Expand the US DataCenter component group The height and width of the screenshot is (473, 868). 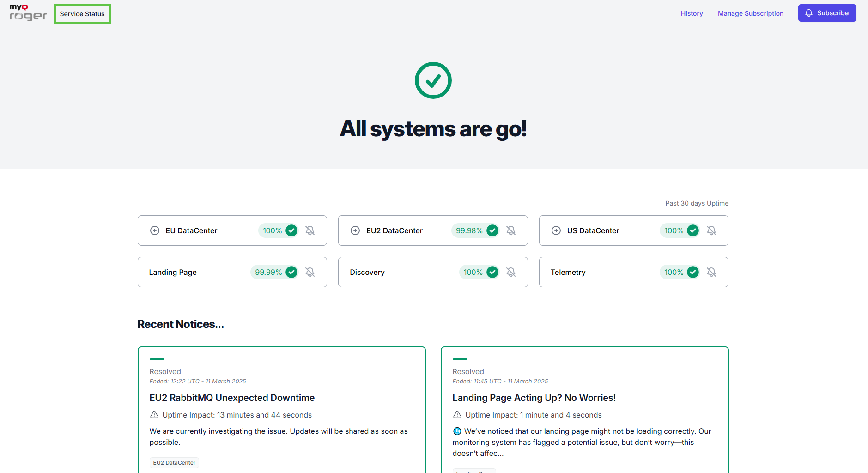coord(556,230)
